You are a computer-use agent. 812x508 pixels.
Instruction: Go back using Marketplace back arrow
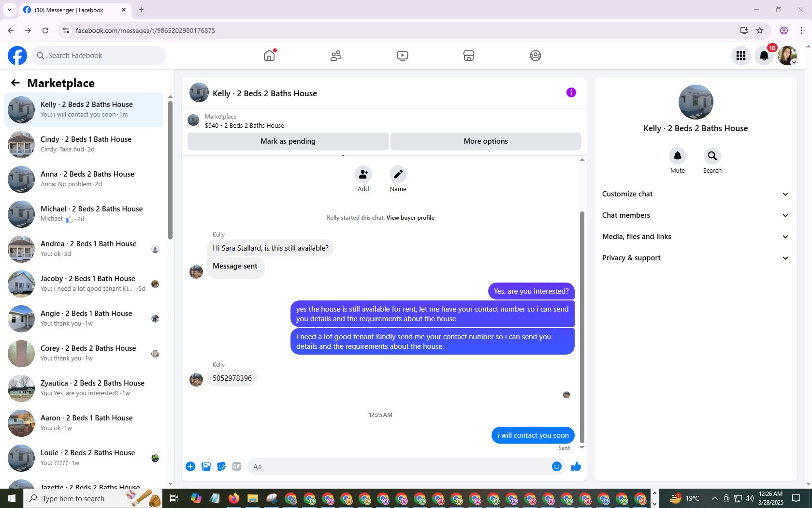tap(15, 83)
